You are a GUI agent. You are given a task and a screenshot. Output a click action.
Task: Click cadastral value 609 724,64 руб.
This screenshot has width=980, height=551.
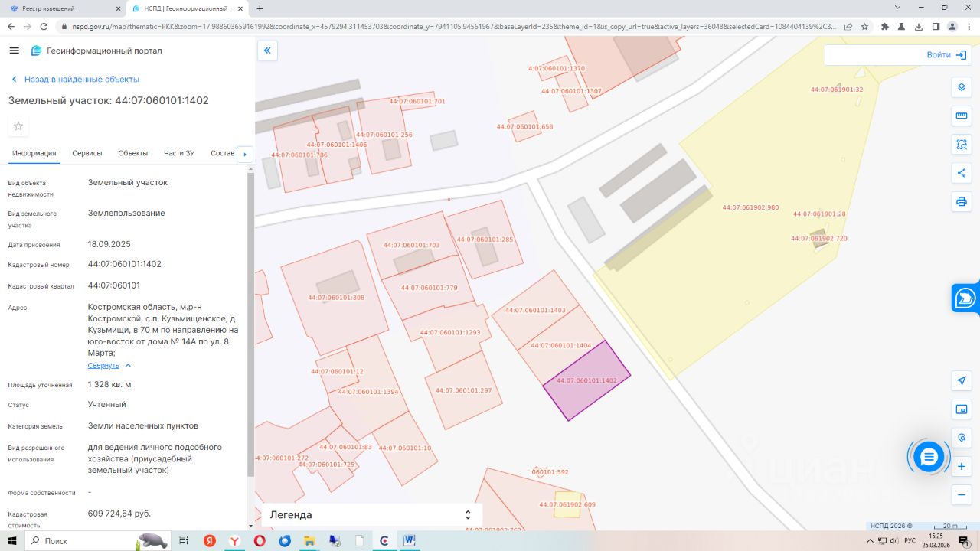(119, 514)
